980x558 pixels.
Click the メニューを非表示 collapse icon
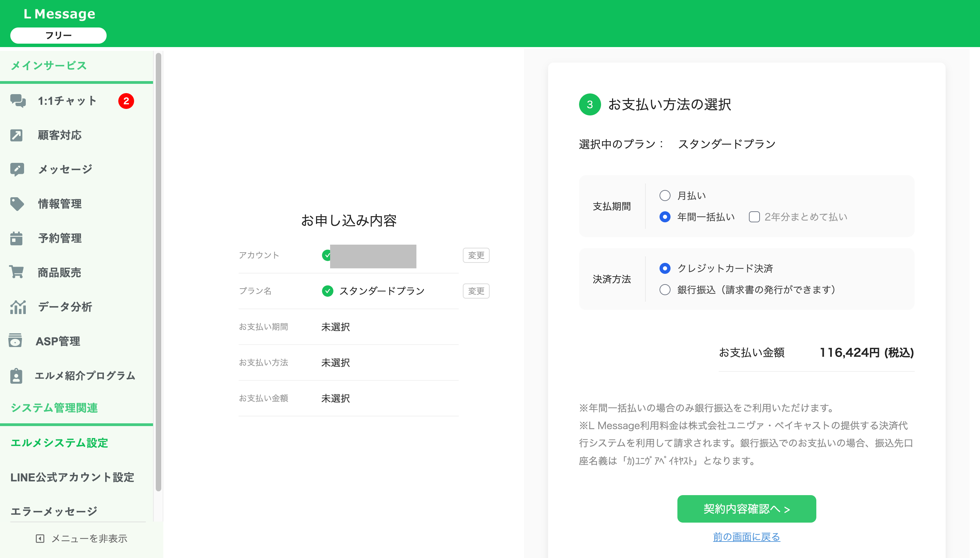click(40, 538)
